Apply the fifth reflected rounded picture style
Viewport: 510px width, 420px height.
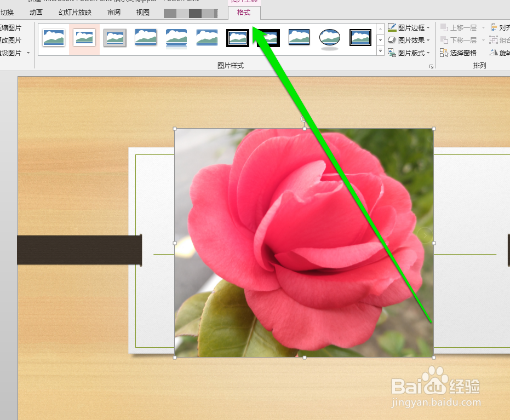point(176,38)
